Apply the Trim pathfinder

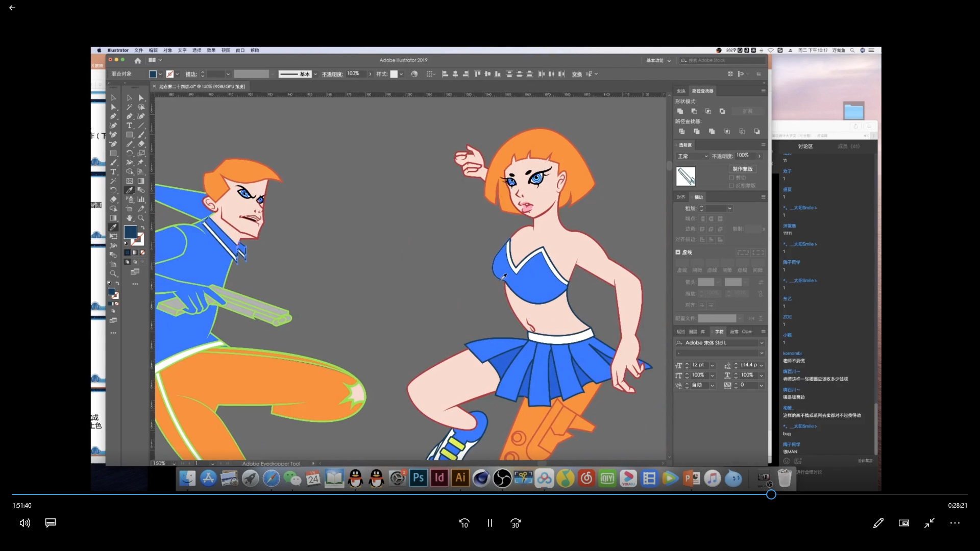tap(697, 132)
